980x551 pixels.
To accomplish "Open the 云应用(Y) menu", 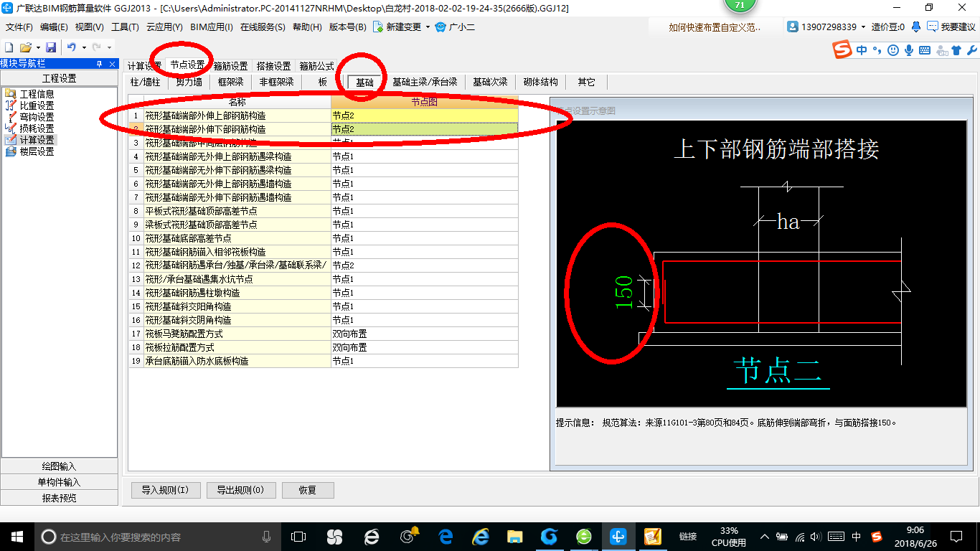I will tap(164, 27).
